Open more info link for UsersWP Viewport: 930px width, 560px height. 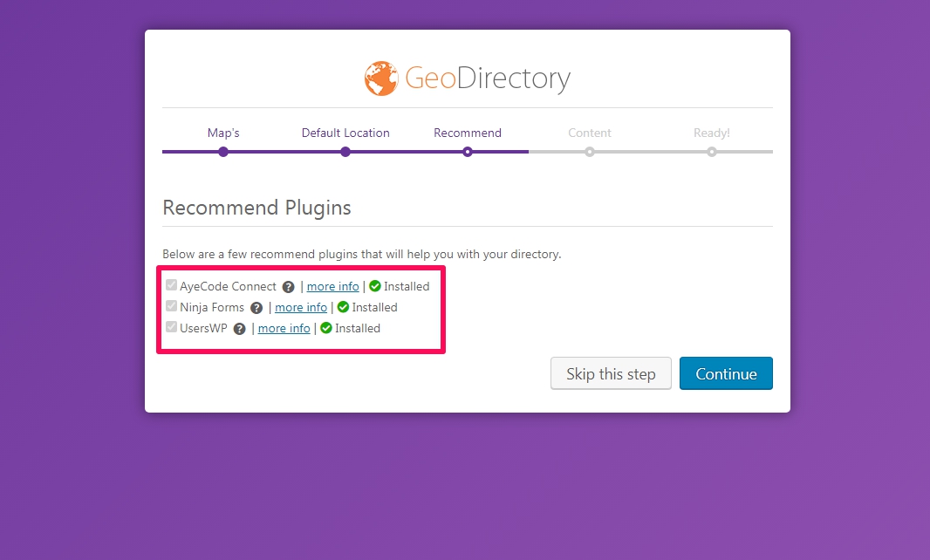pos(284,328)
